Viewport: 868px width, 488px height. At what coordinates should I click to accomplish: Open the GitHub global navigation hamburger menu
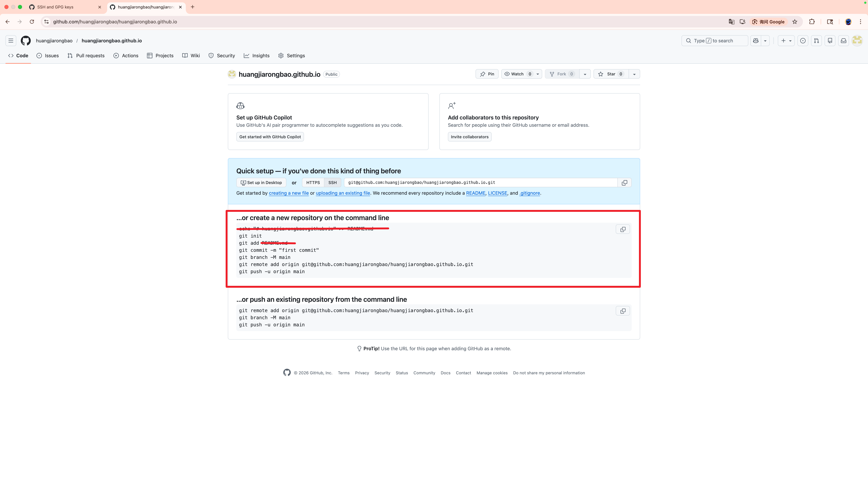[x=11, y=41]
